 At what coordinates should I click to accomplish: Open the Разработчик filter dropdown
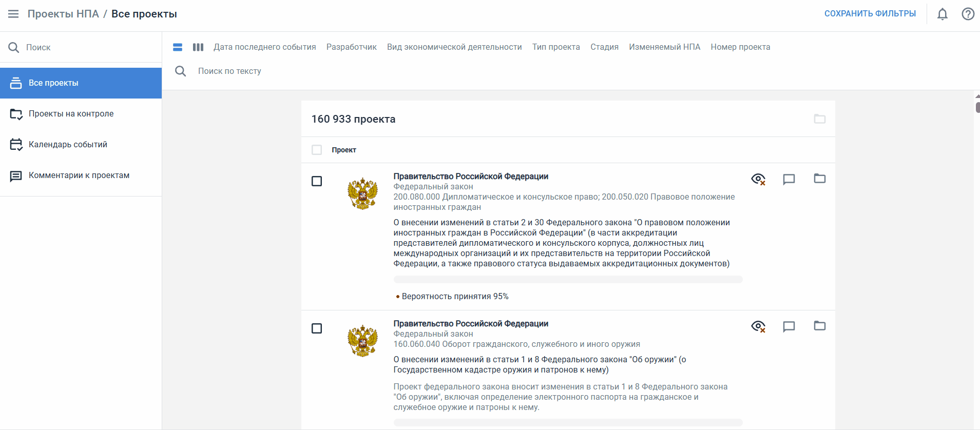(x=351, y=47)
